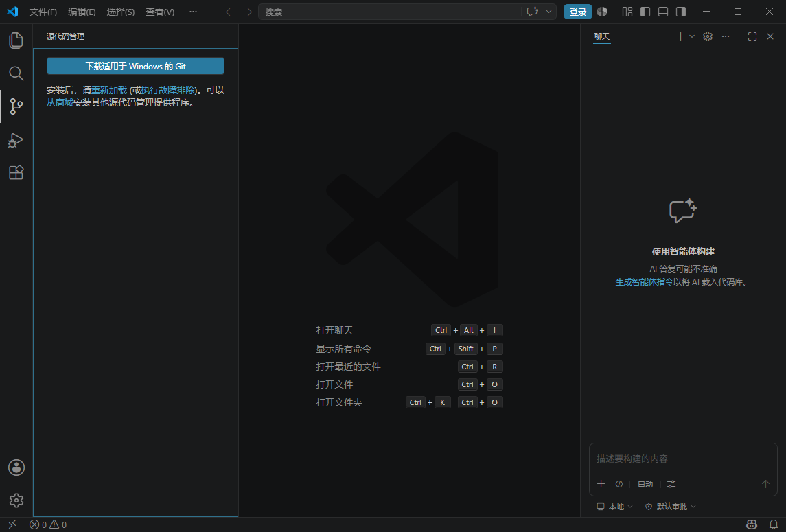
Task: Toggle the secondary side bar
Action: tap(681, 12)
